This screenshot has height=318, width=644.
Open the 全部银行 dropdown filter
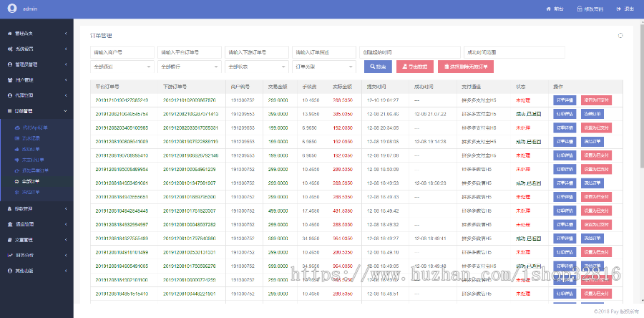coord(190,67)
